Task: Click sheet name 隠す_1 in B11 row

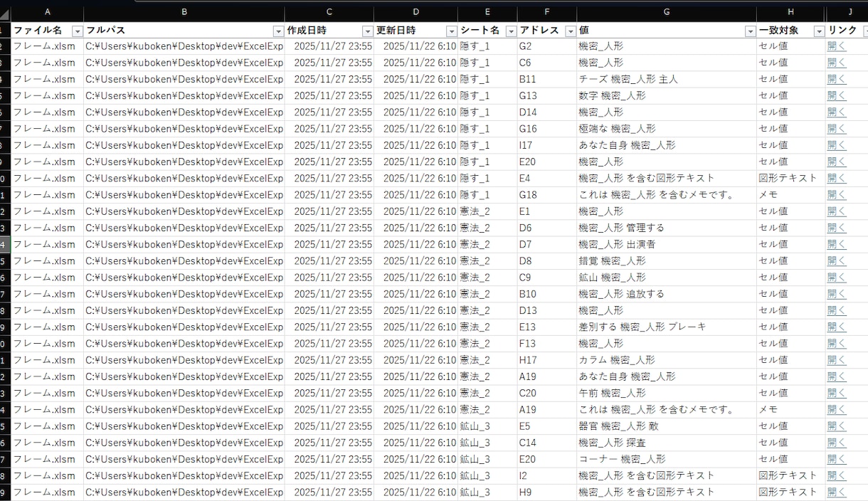Action: [475, 79]
